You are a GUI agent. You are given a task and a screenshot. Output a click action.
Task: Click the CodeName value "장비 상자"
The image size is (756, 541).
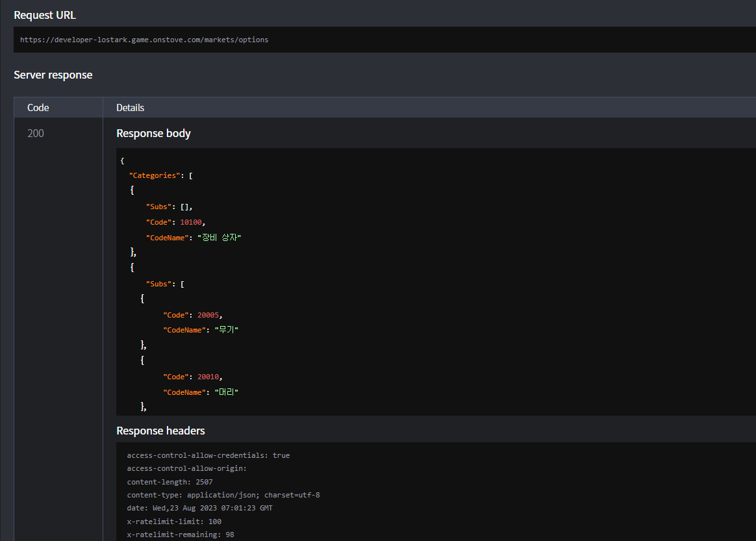[x=220, y=238]
